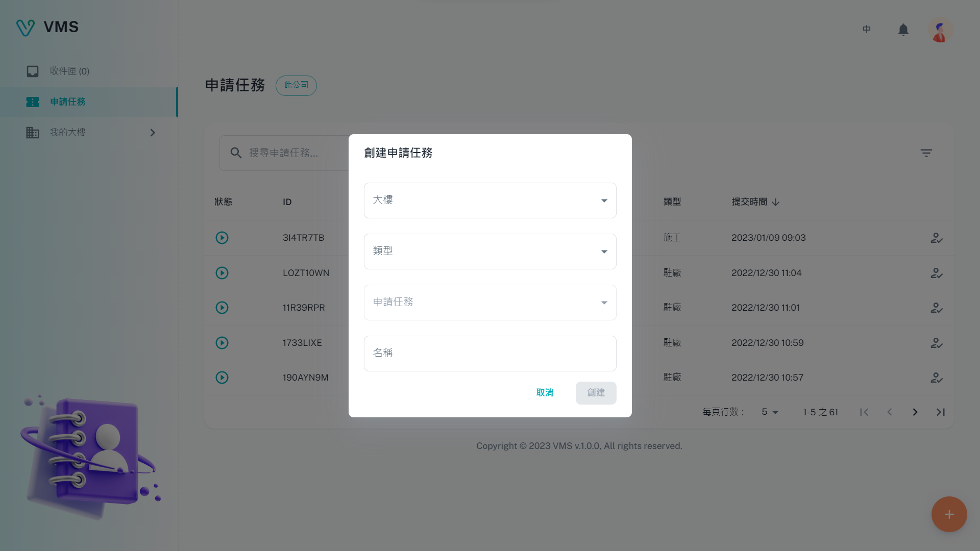Click the orange add floating button

949,514
